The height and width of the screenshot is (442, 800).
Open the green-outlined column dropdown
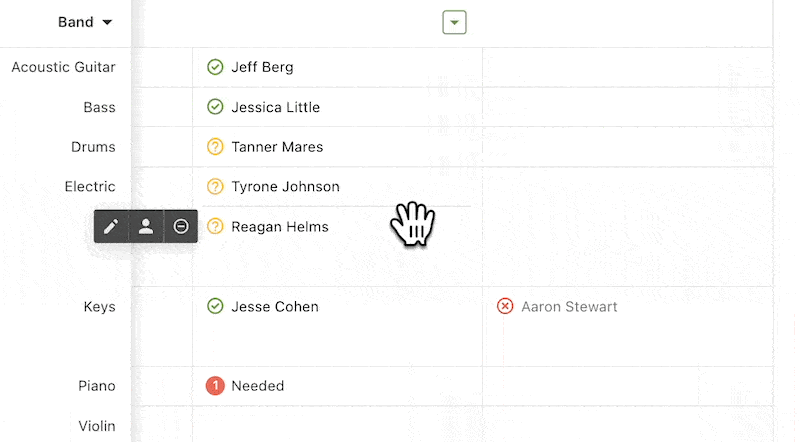tap(454, 22)
